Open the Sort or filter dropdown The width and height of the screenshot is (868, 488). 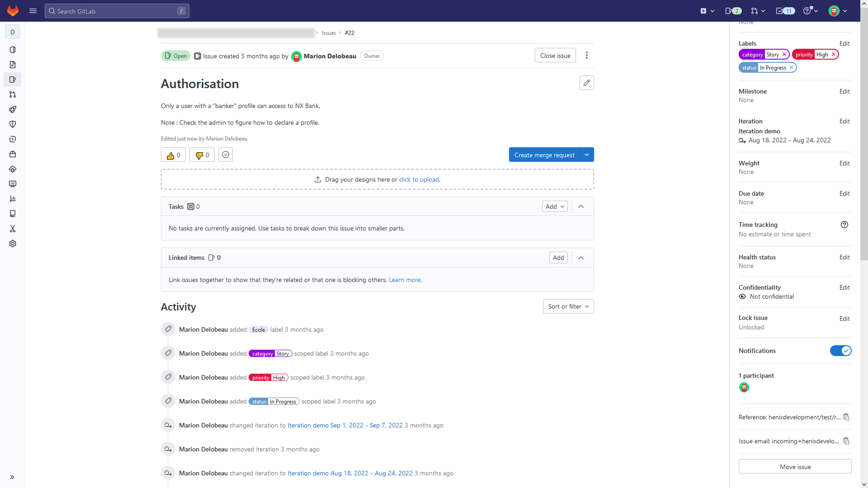coord(568,306)
